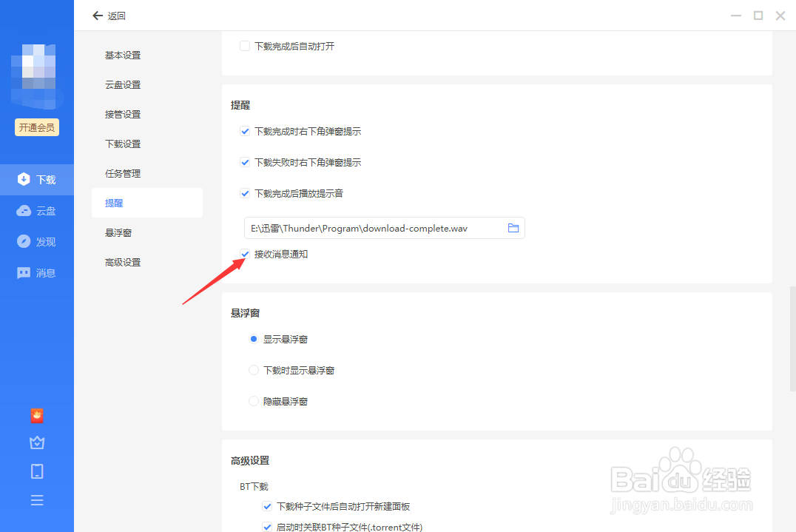Open the 下载 section in the sidebar
Image resolution: width=796 pixels, height=532 pixels.
pos(37,179)
